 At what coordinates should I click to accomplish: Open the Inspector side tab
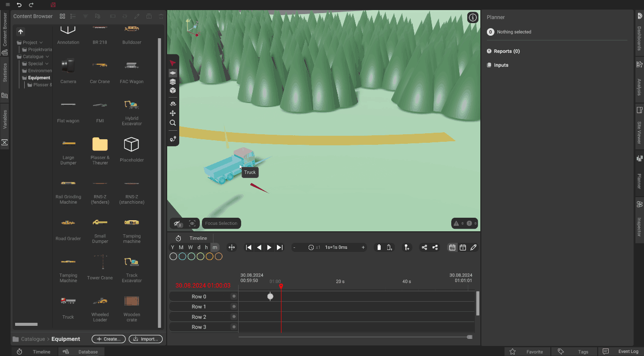click(x=639, y=221)
